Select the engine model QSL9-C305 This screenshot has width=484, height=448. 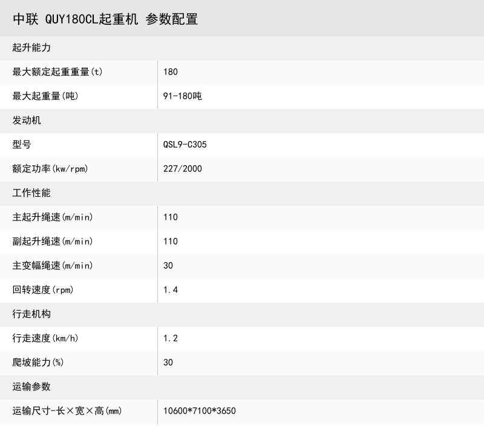(x=185, y=144)
